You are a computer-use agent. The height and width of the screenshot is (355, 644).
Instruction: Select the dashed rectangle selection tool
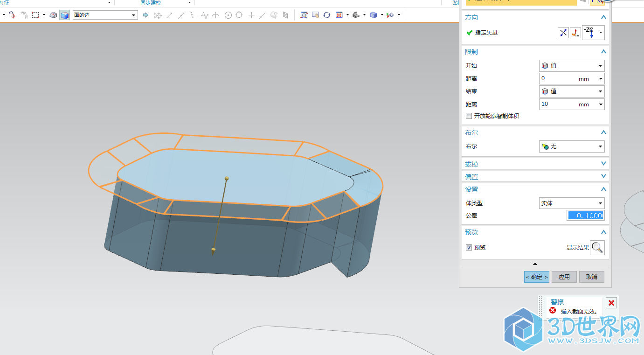35,15
